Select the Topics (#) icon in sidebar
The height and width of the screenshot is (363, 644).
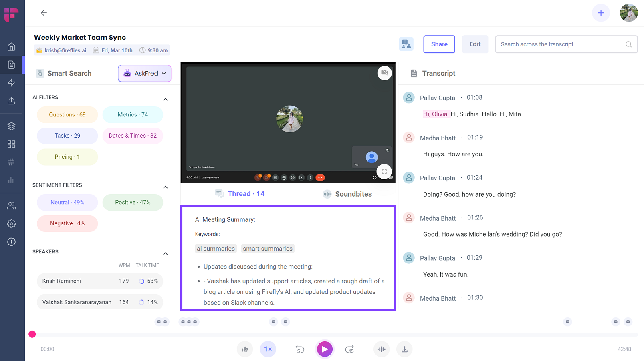12,162
